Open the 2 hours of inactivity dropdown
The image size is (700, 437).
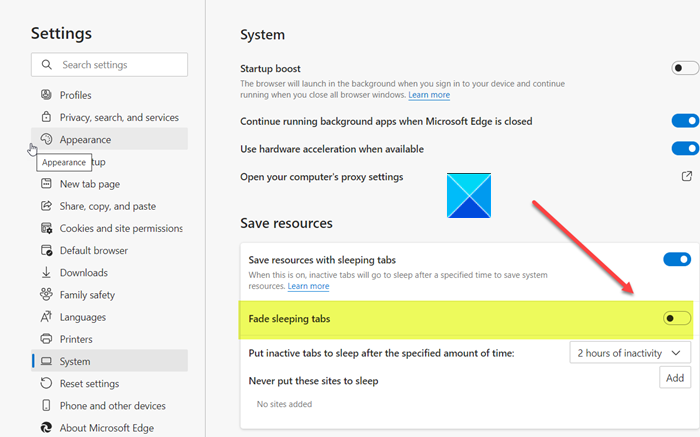click(x=630, y=353)
